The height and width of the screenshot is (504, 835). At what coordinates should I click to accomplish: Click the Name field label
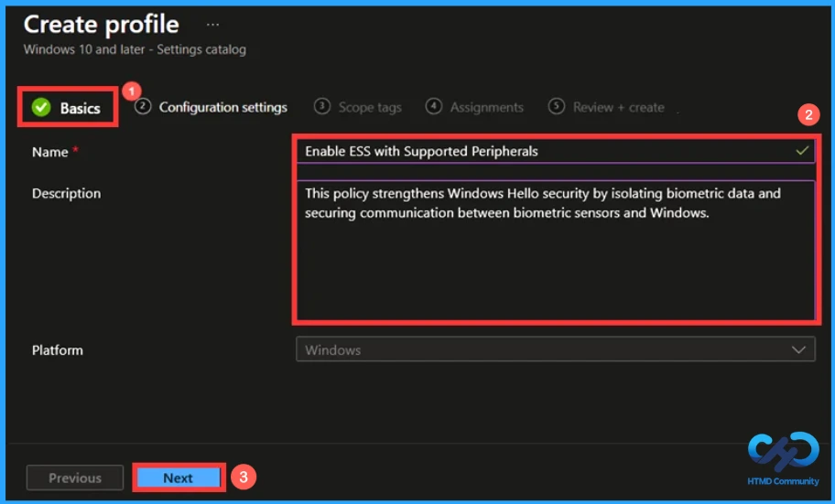[50, 152]
